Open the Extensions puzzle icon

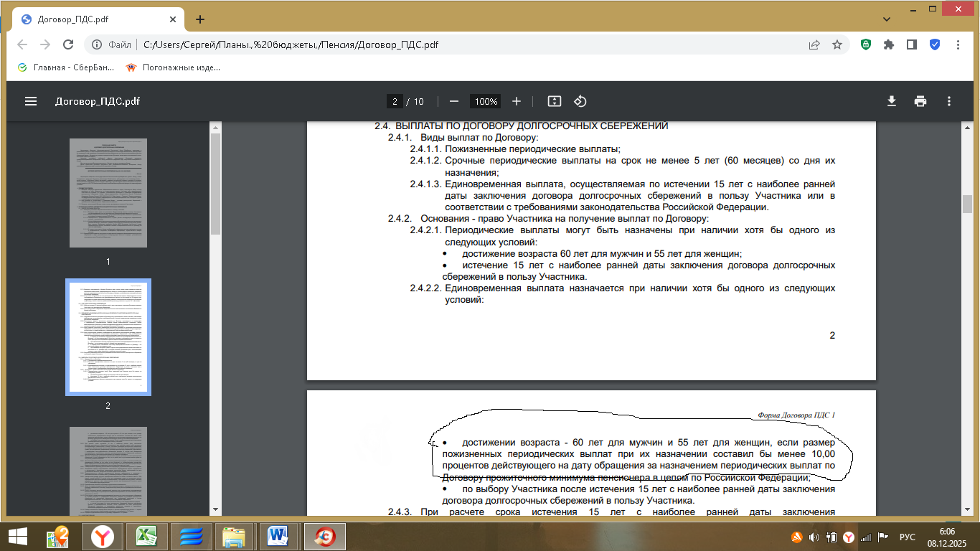(889, 44)
